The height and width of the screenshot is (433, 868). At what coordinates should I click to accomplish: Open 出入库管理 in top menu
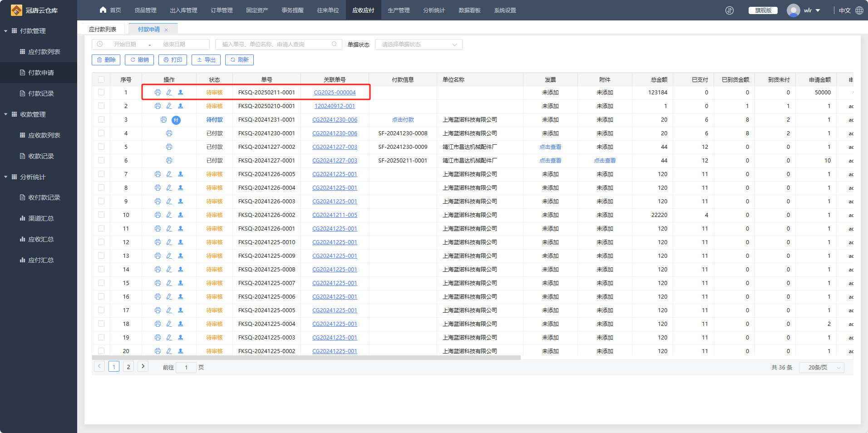coord(183,10)
